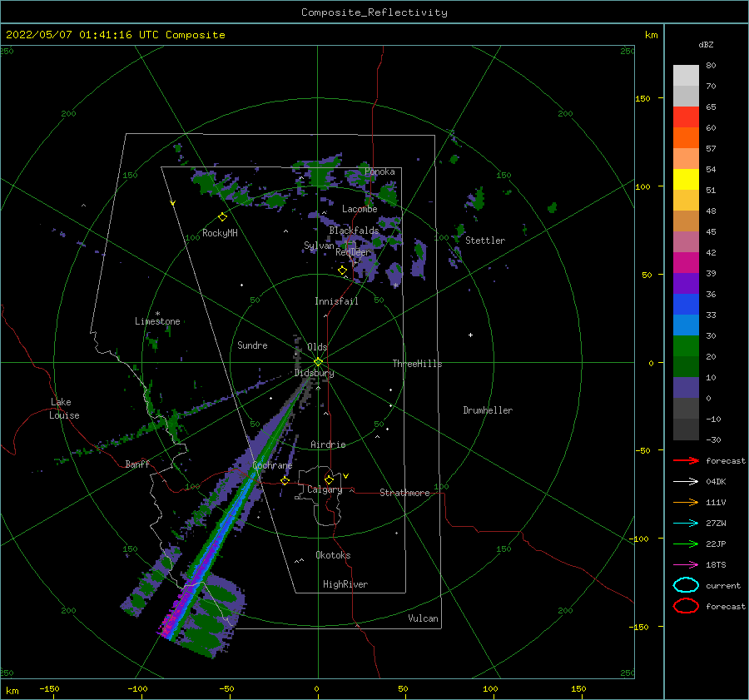Screen dimensions: 749x700
Task: Click the green 22JP arrow legend icon
Action: click(x=686, y=544)
